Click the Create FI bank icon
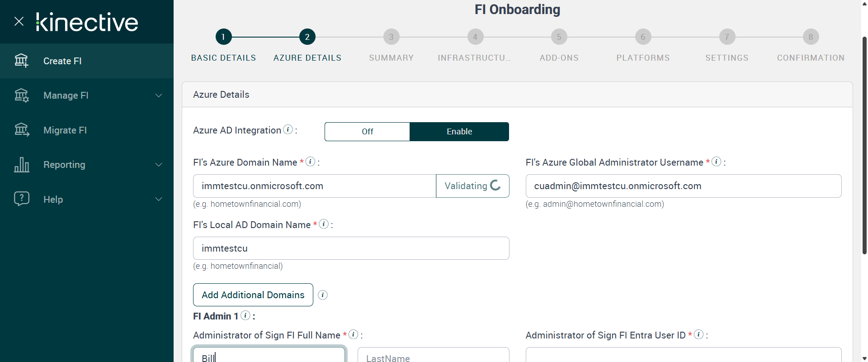 click(21, 60)
